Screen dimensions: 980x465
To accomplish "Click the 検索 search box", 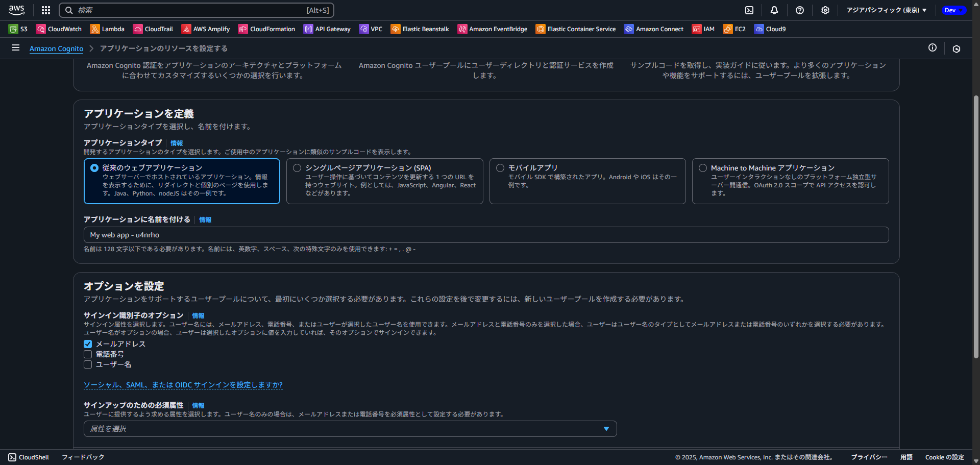I will click(x=197, y=10).
